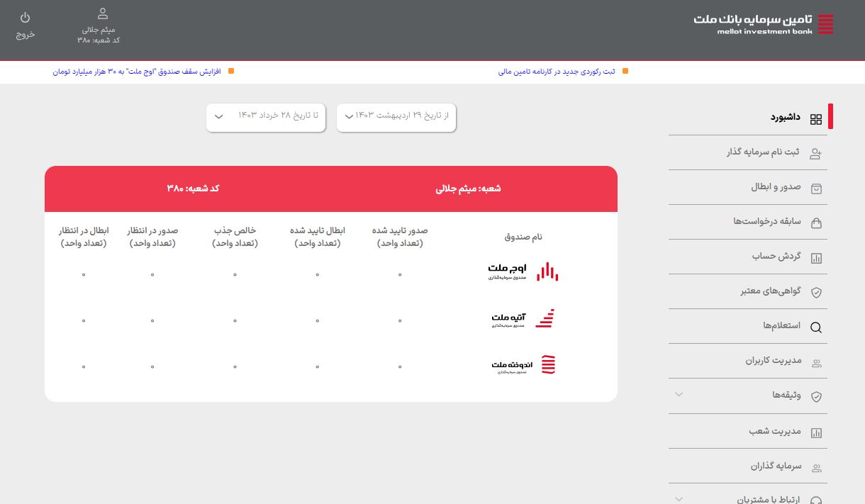Screen dimensions: 865x504
Task: Click اوج ملت value under صدور تایید شده
Action: click(x=400, y=274)
